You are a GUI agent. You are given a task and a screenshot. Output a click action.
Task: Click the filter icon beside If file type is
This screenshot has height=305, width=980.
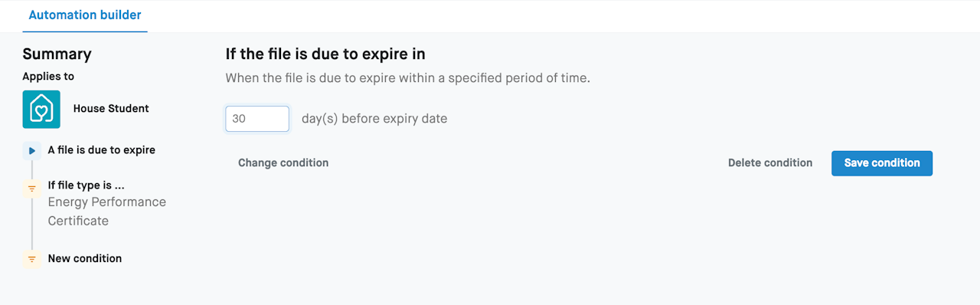(x=31, y=189)
